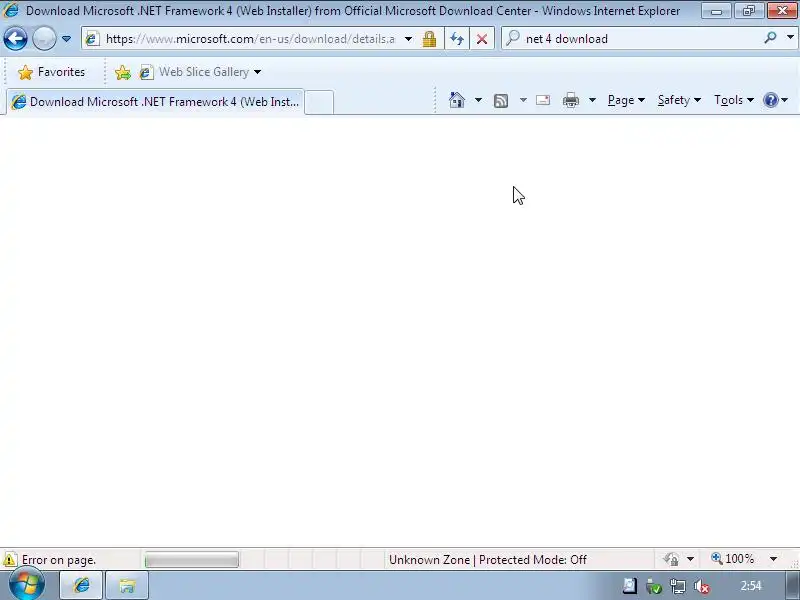
Task: Open the Safety menu
Action: click(x=679, y=100)
